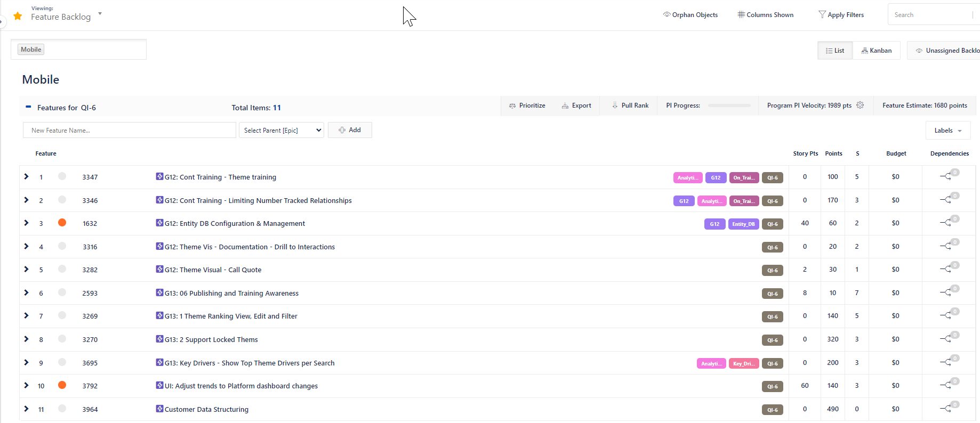Open the Select Parent [Epic] dropdown
Screen dimensions: 980x423
[282, 130]
